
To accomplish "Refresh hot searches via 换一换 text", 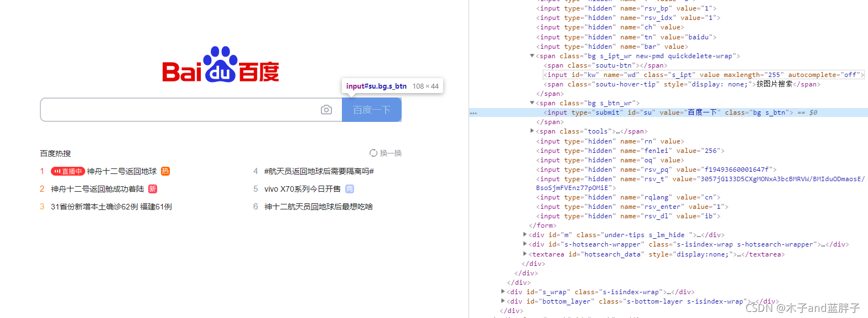I will [x=391, y=153].
